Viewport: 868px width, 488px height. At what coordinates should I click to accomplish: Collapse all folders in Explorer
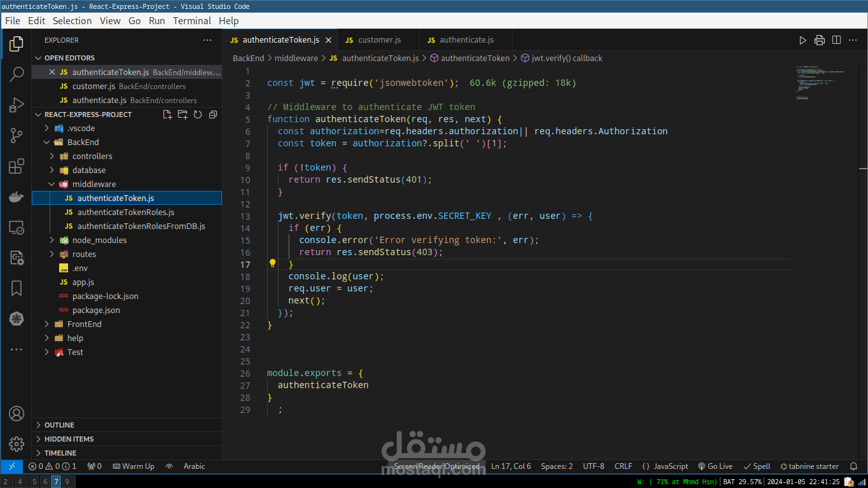213,115
